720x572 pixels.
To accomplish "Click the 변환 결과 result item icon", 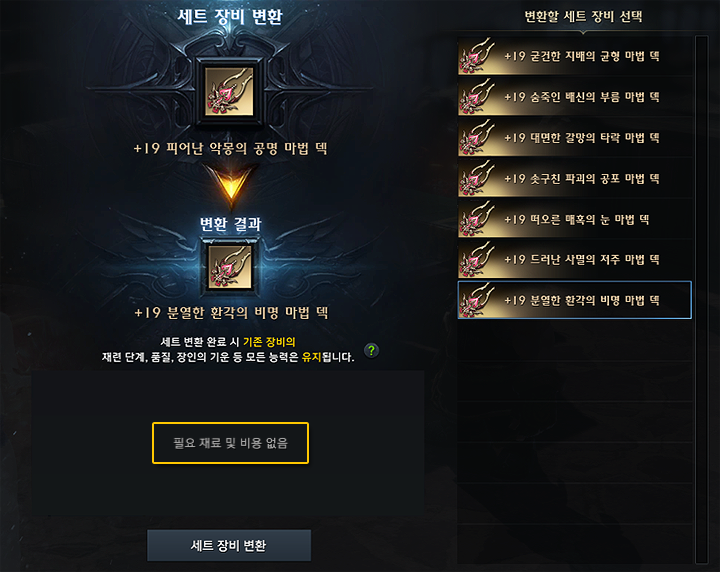I will tap(230, 267).
